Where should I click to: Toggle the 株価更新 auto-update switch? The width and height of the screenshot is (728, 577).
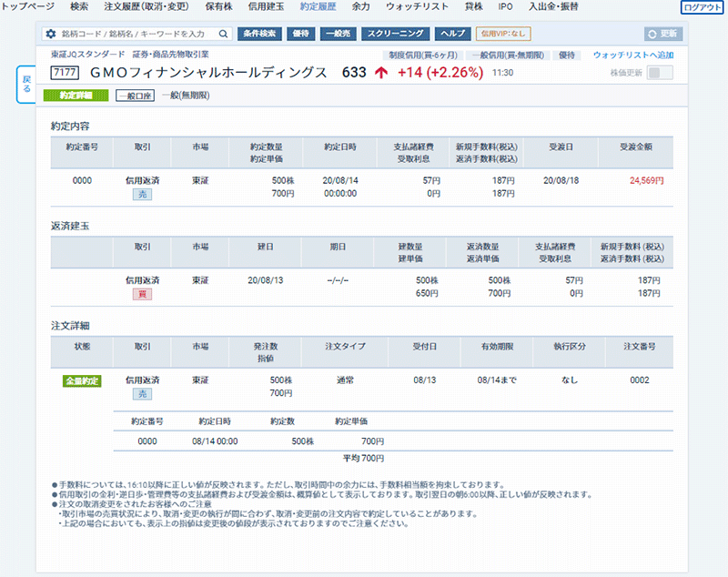[660, 73]
